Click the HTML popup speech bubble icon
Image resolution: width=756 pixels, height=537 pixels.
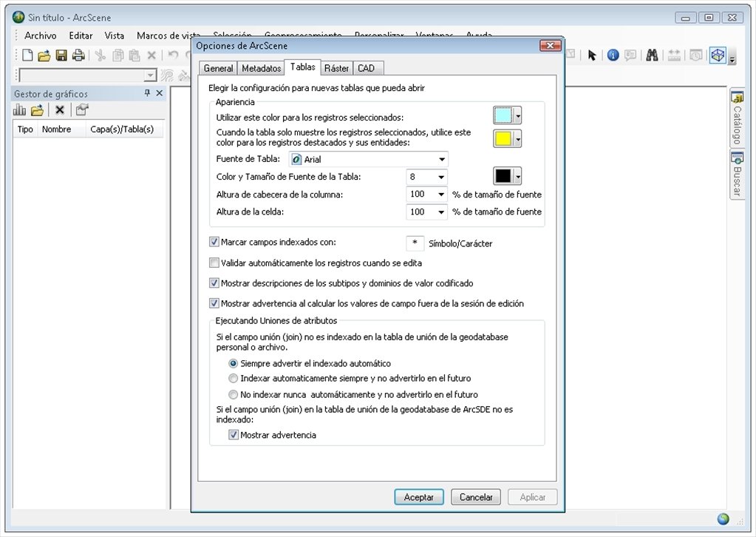630,55
